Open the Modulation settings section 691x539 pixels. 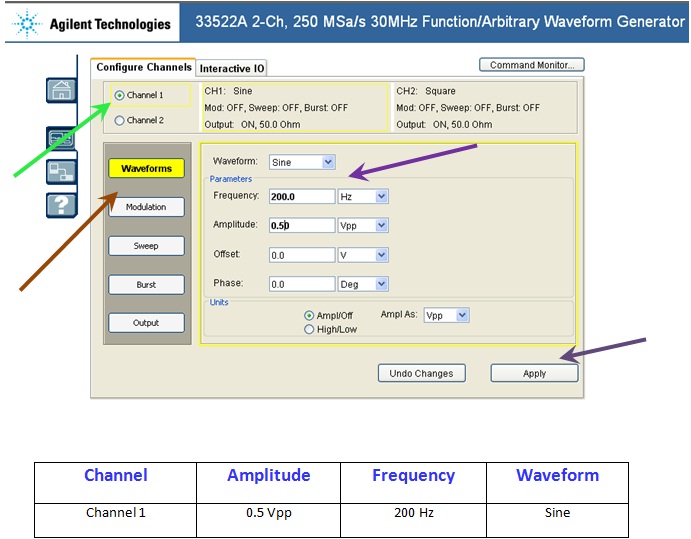click(x=146, y=207)
